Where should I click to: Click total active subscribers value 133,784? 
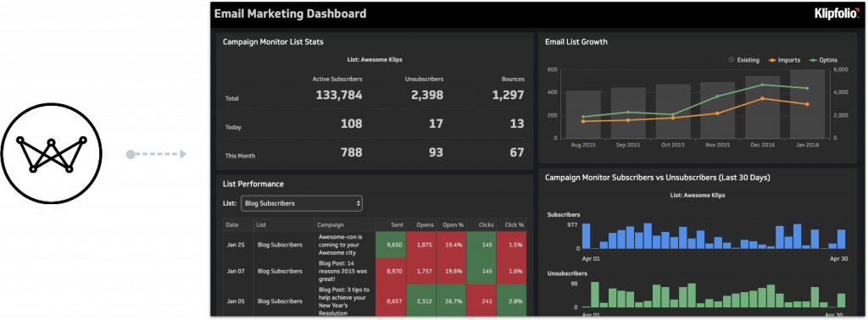(x=339, y=95)
